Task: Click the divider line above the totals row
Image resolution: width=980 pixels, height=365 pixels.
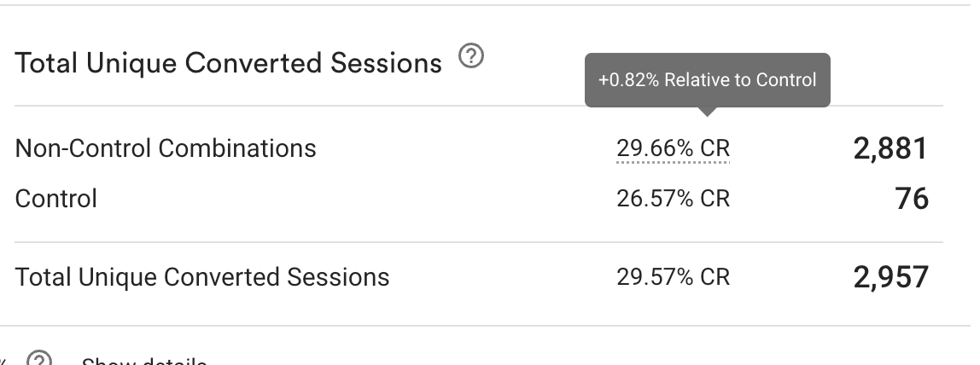Action: click(479, 242)
